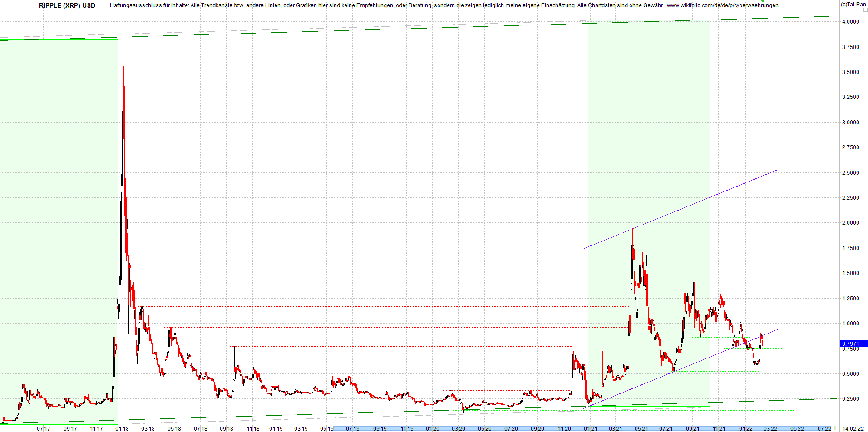Click the 'Haftungsausschluss für Inhalte' disclaimer text box
The width and height of the screenshot is (868, 432).
pyautogui.click(x=444, y=5)
